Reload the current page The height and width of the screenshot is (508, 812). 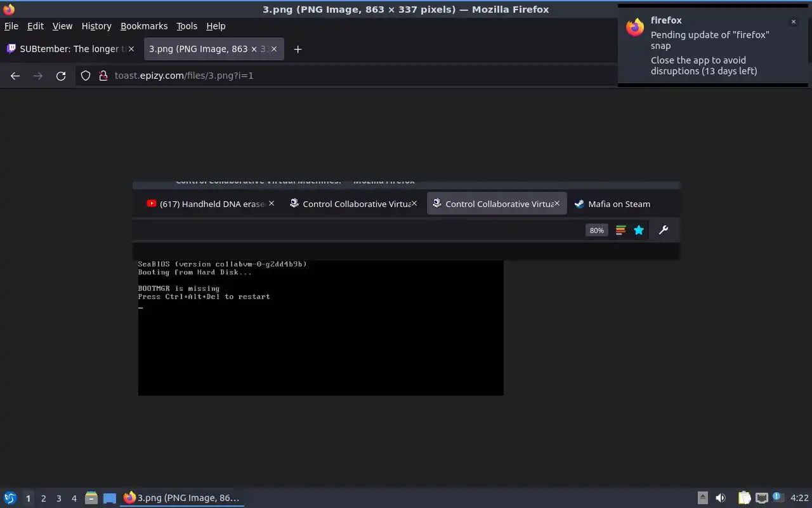(61, 76)
